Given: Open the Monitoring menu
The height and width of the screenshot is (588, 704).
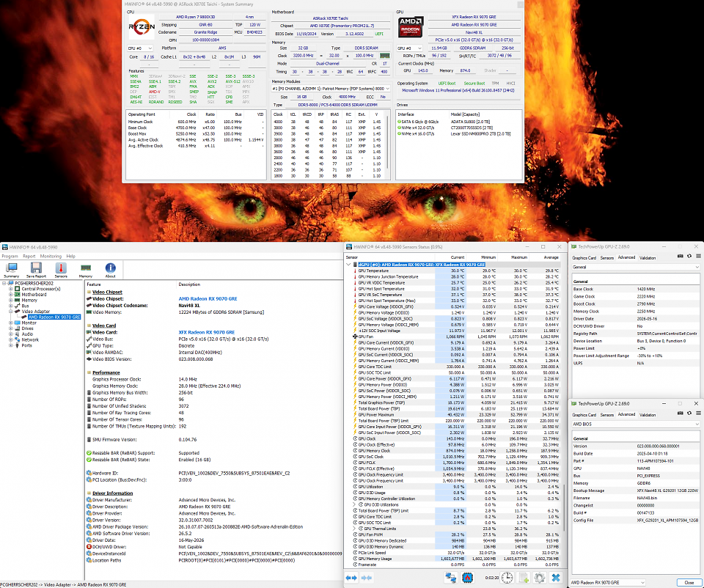Looking at the screenshot, I should [51, 257].
